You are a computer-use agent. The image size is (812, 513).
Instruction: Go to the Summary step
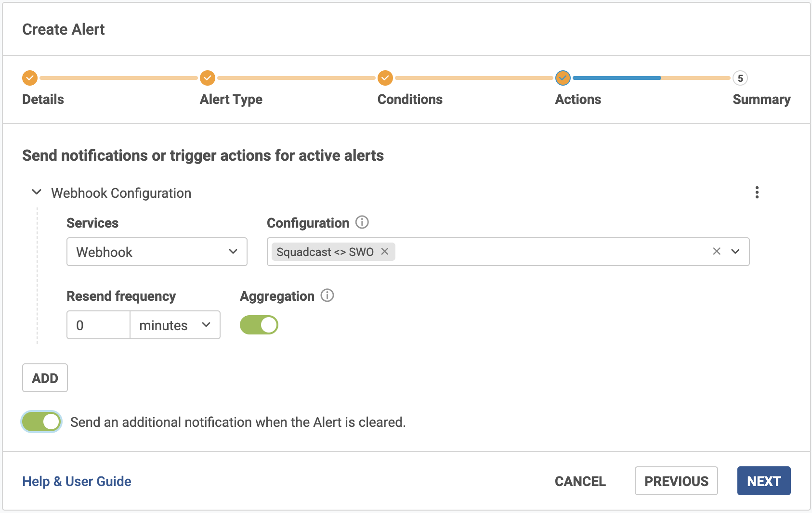[740, 78]
